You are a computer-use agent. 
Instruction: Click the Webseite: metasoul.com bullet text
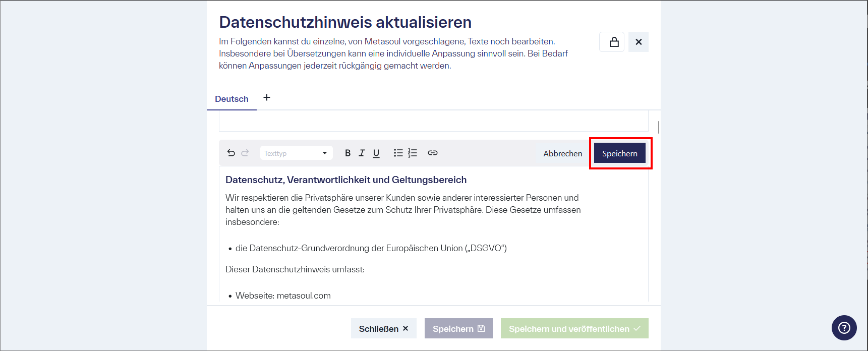point(283,296)
